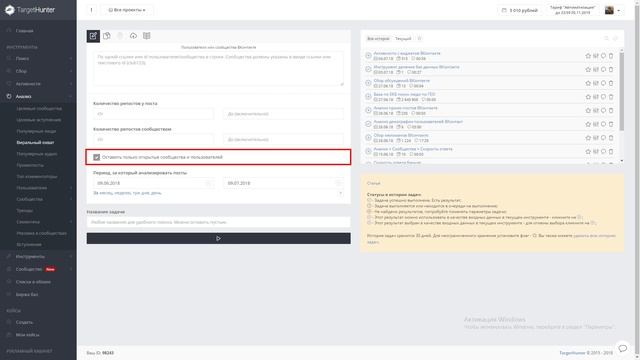Open 'Все проекты' dropdown in top bar
640x360 pixels.
coord(127,10)
